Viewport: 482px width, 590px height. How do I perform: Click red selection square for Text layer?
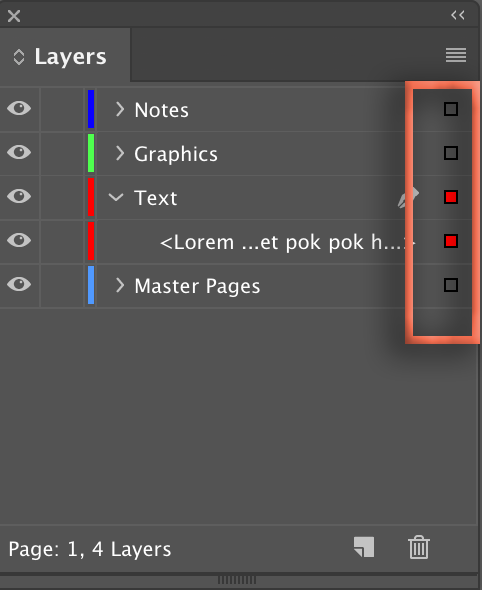click(451, 197)
